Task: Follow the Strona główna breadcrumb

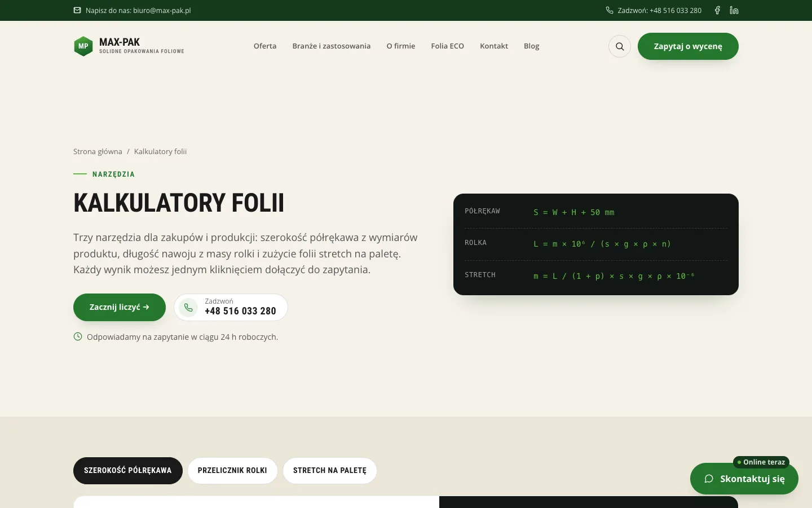Action: coord(98,151)
